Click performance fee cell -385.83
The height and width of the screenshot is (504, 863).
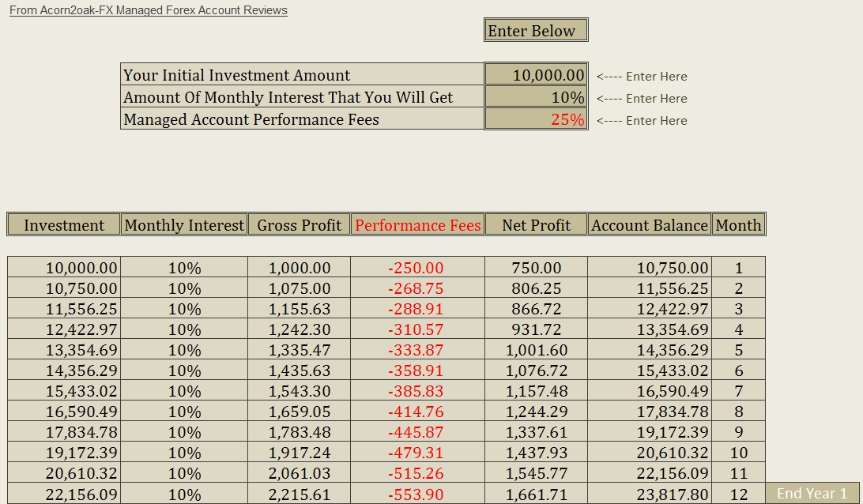click(x=418, y=391)
